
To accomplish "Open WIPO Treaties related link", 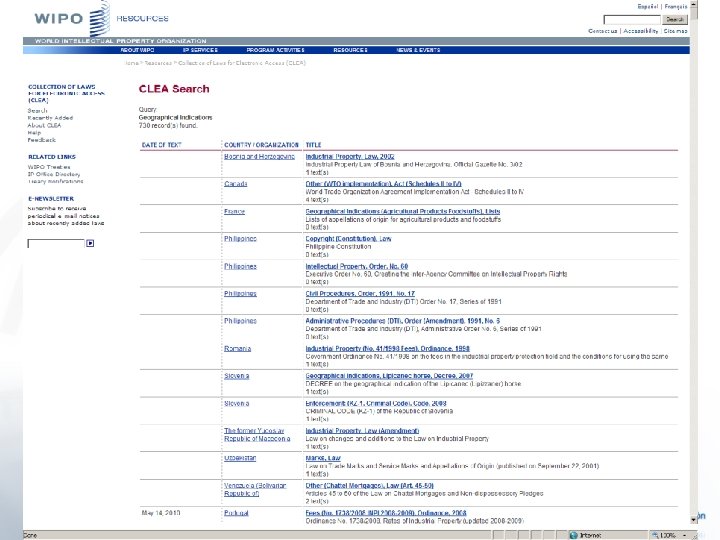I will [x=49, y=167].
